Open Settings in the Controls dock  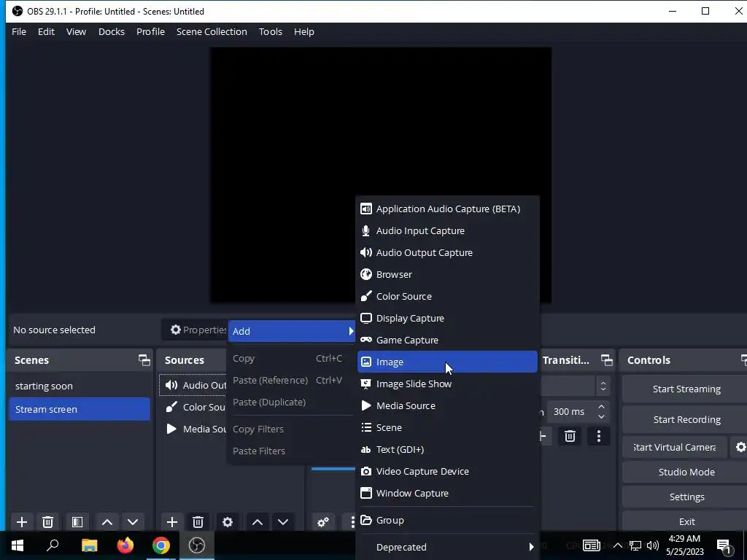tap(686, 497)
